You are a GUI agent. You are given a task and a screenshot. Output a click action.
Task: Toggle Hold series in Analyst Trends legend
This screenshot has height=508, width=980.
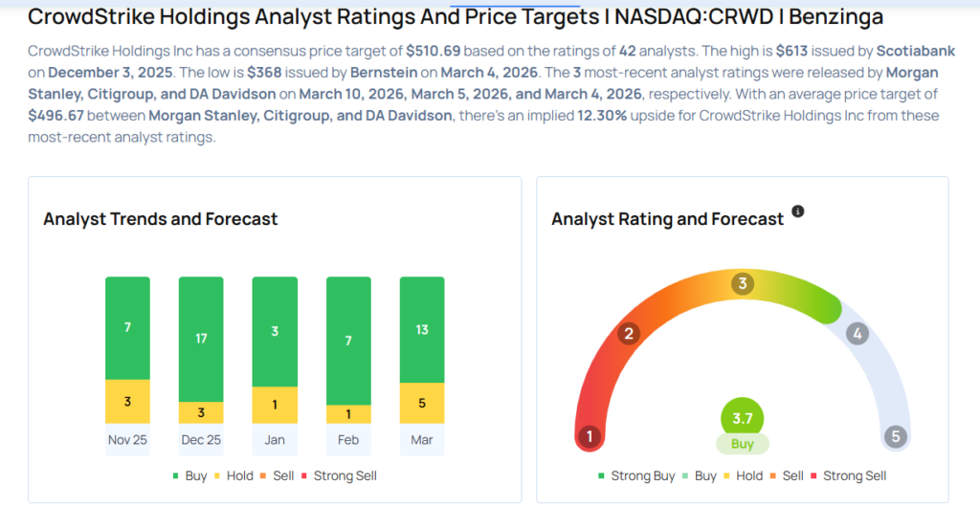234,475
